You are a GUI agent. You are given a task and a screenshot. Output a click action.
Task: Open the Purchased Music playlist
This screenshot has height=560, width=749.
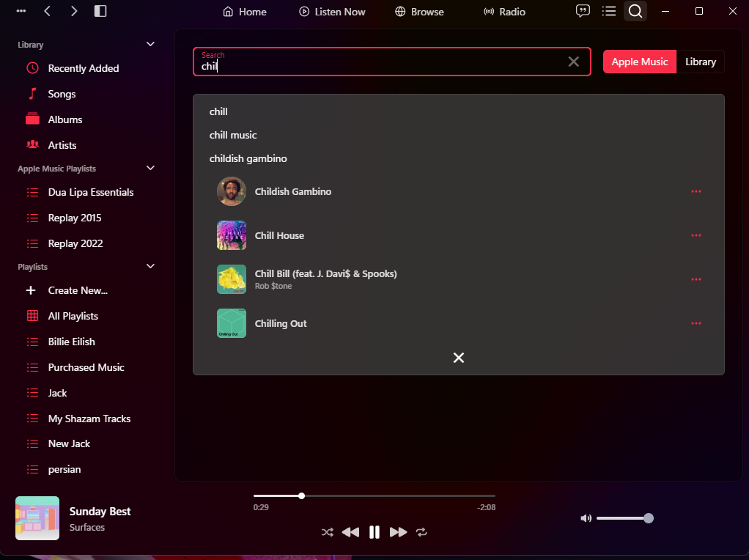click(86, 367)
